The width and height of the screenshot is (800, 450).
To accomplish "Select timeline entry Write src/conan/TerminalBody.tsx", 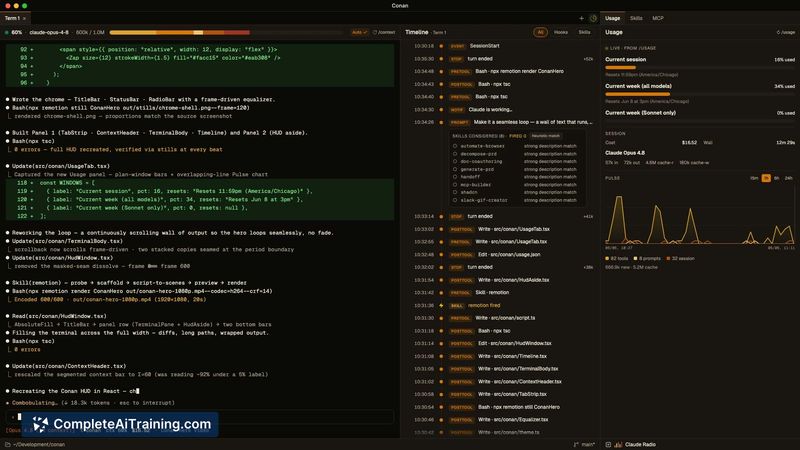I will click(504, 369).
